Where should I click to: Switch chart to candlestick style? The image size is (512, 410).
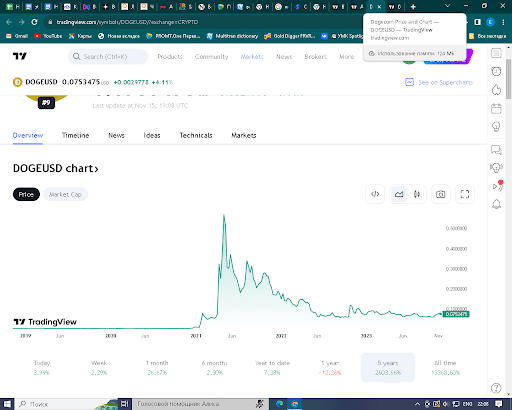pyautogui.click(x=417, y=194)
